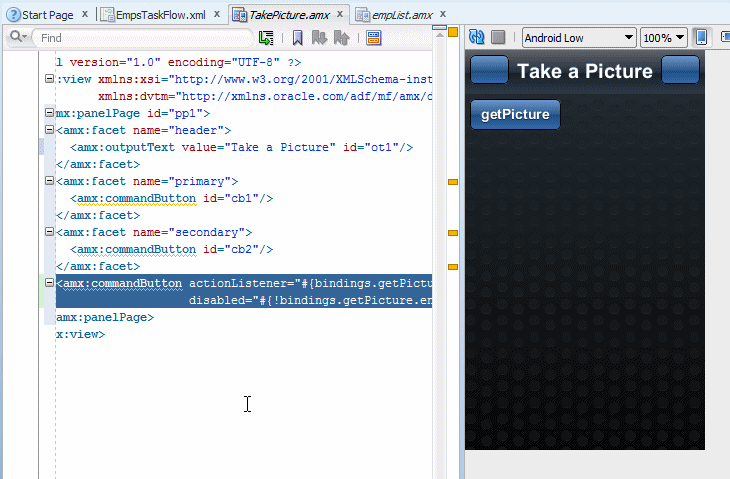Image resolution: width=730 pixels, height=479 pixels.
Task: Click the outputText value "Take a Picture" line
Action: tap(242, 147)
